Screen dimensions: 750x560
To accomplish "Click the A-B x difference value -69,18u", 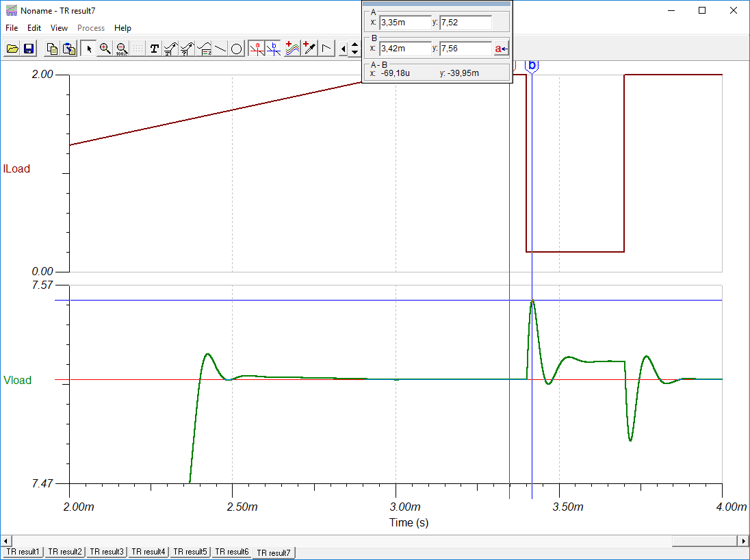I will (x=396, y=73).
